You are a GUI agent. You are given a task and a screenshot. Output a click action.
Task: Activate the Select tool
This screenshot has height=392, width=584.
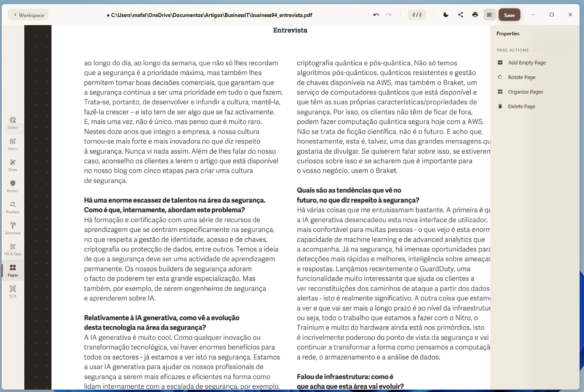[x=13, y=123]
